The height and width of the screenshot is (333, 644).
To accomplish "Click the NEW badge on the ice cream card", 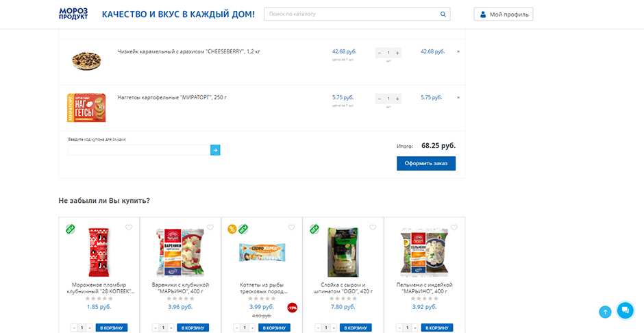I will [71, 229].
